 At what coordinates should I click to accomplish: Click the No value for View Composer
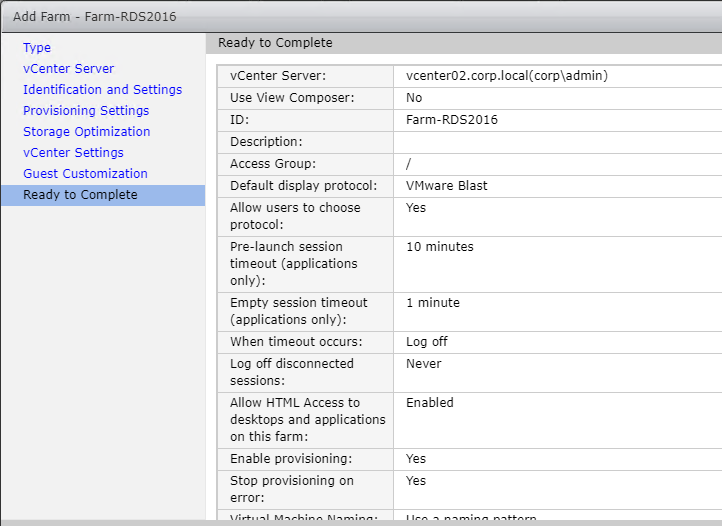click(414, 98)
